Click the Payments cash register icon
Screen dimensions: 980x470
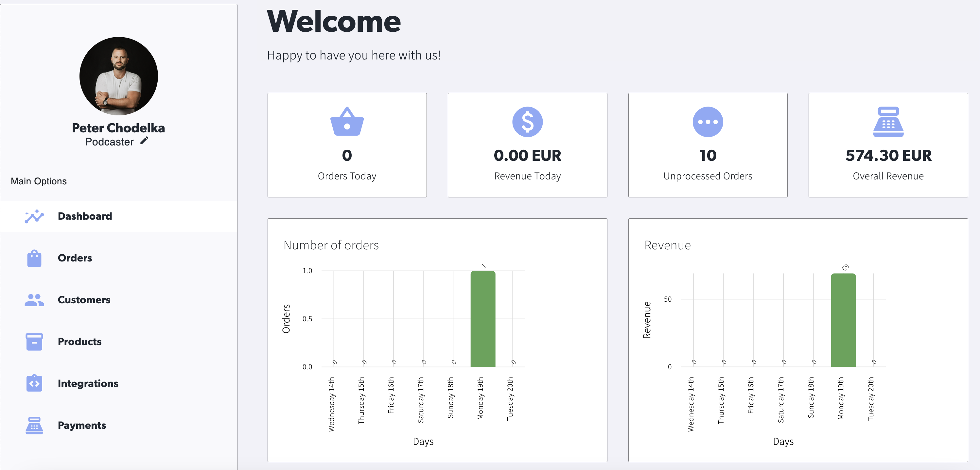point(34,426)
